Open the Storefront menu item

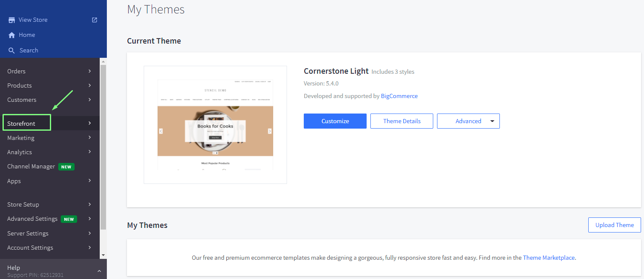21,124
